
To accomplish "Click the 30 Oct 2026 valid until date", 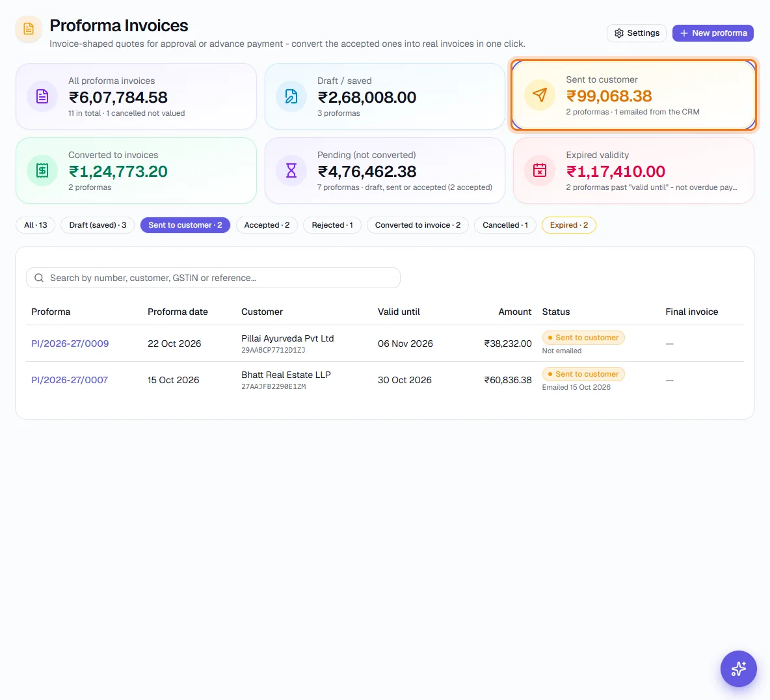I will coord(405,380).
